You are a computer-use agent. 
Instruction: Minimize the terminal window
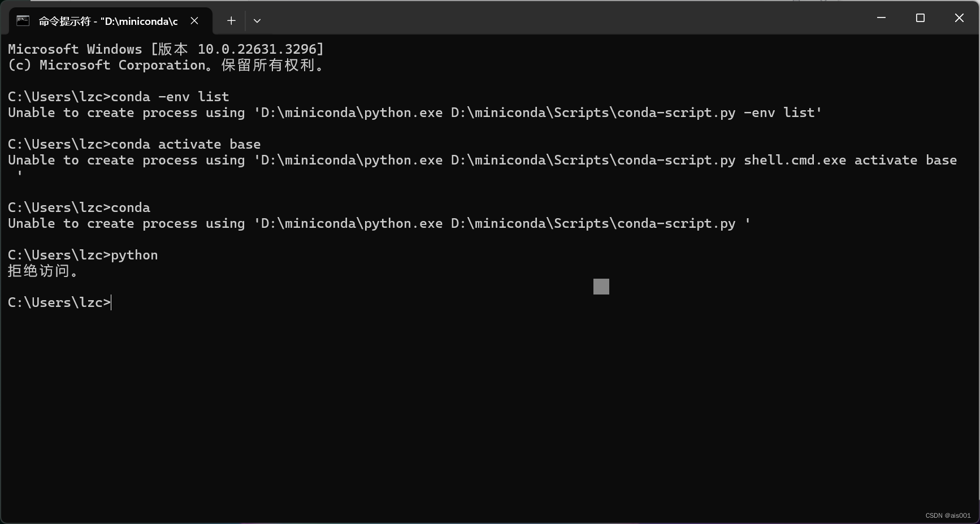coord(881,18)
